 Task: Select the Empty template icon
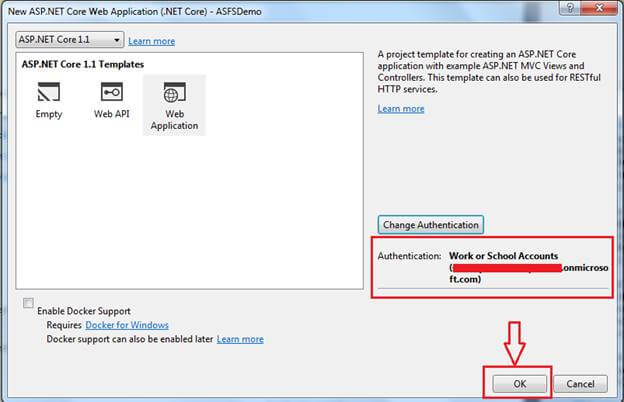tap(49, 92)
